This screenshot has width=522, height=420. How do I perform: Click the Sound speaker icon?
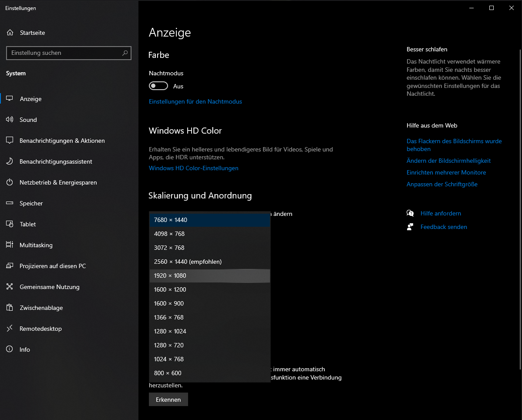[10, 120]
